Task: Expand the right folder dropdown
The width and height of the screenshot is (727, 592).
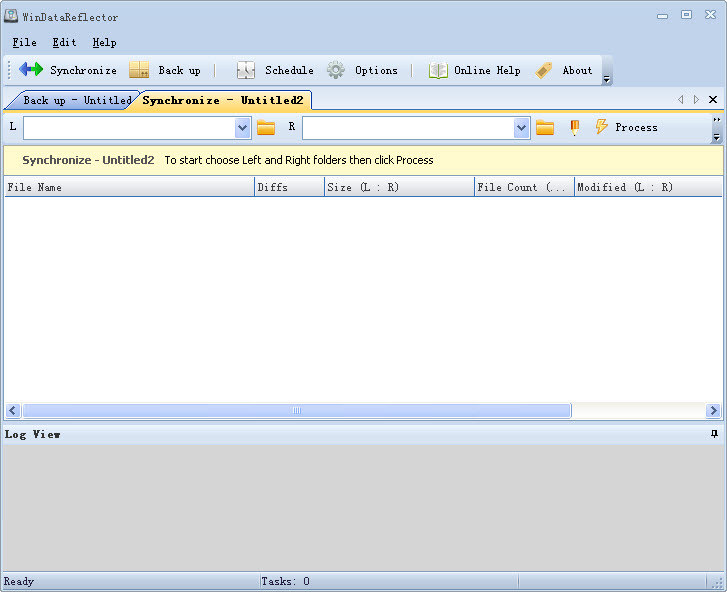Action: pyautogui.click(x=522, y=127)
